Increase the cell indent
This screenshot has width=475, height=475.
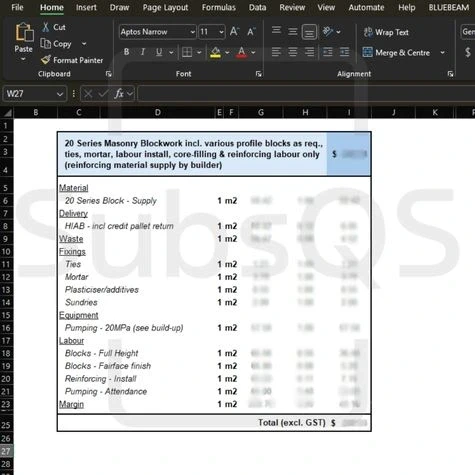(344, 52)
